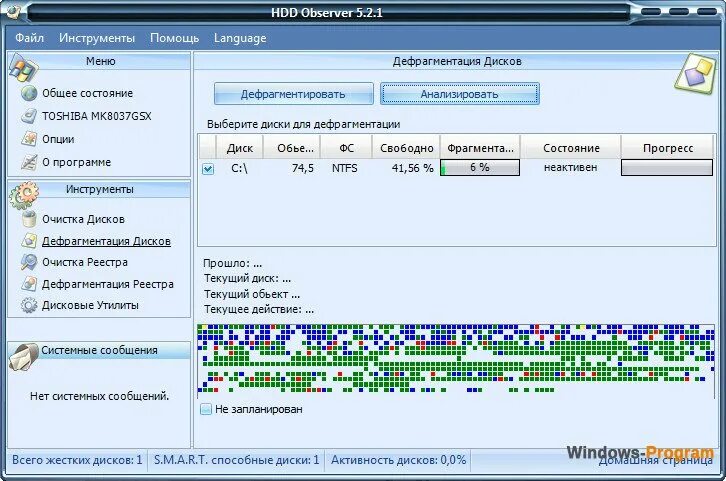Click the icon beside Опции
726x481 pixels.
(29, 139)
